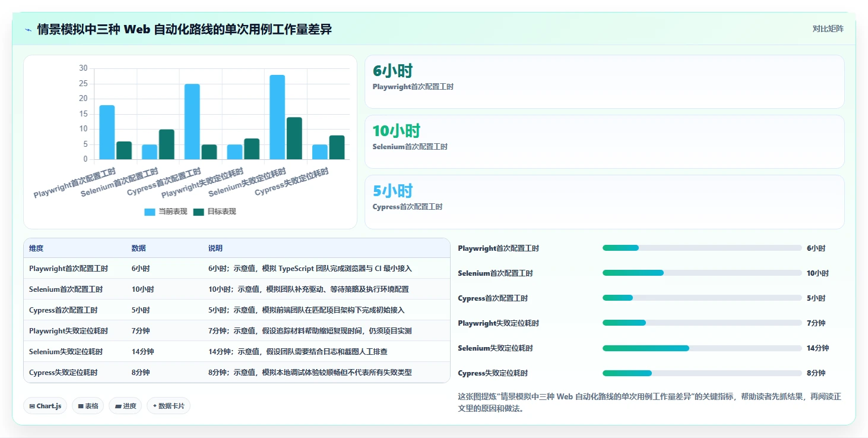Viewport: 868px width, 438px height.
Task: Open the 10小时 Selenium data card
Action: pos(604,141)
